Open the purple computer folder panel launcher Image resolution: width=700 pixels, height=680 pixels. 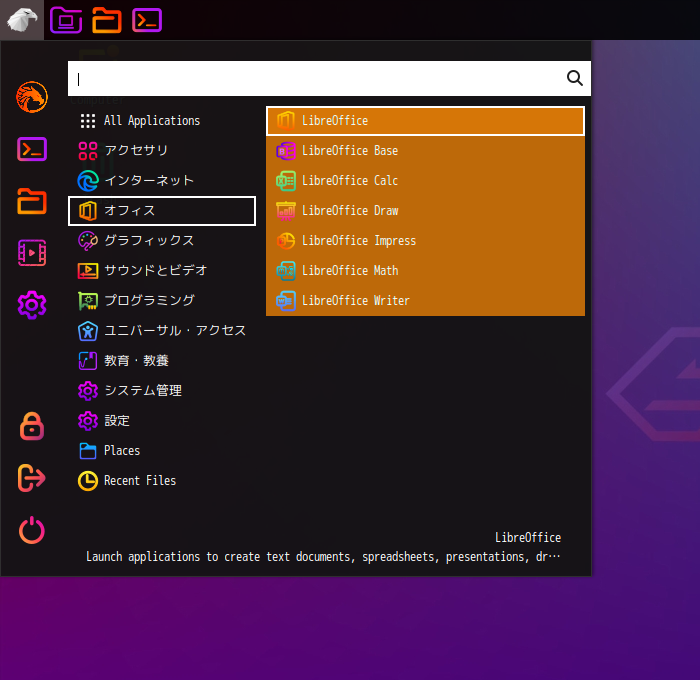(66, 20)
